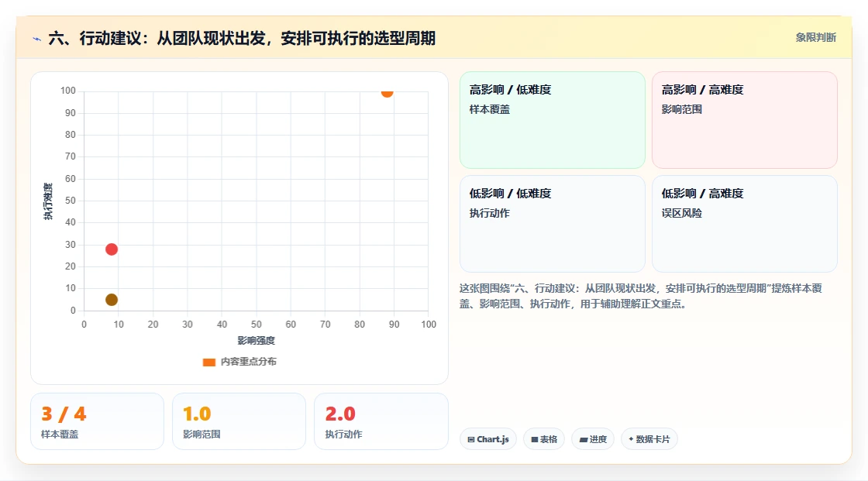Screen dimensions: 868x481
Task: Click the 内容重点分布 legend label
Action: 249,362
